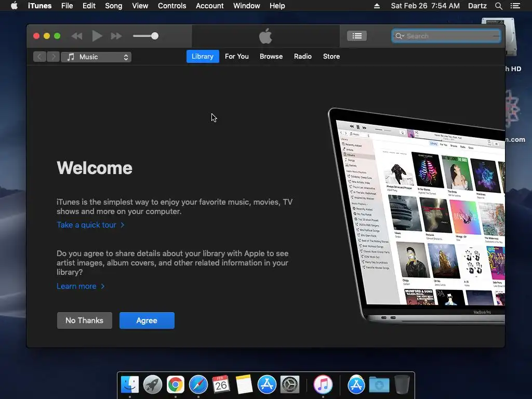This screenshot has height=399, width=532.
Task: Open the Song menu
Action: 113,6
